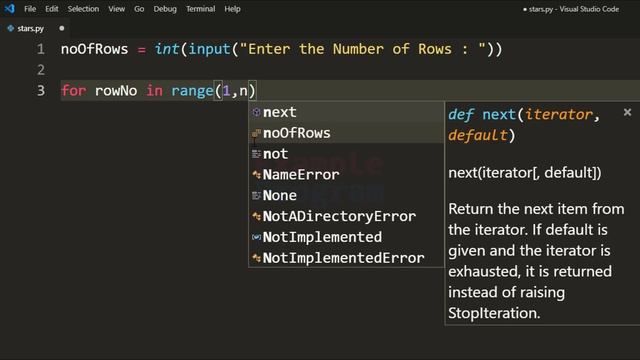
Task: Select the 'noOfRows' autocomplete suggestion
Action: [346, 133]
